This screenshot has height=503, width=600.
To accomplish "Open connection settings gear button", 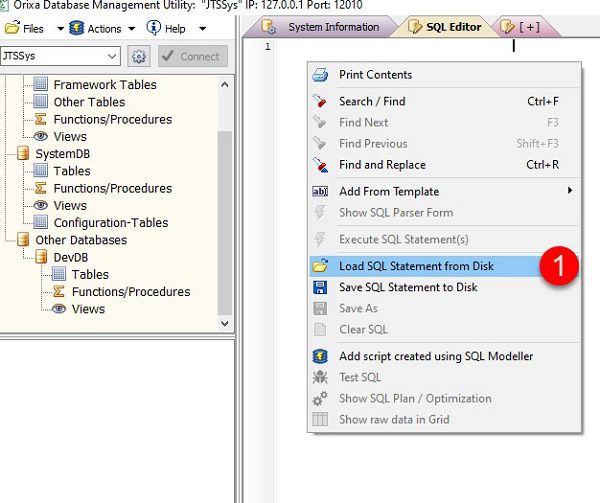I will (139, 56).
